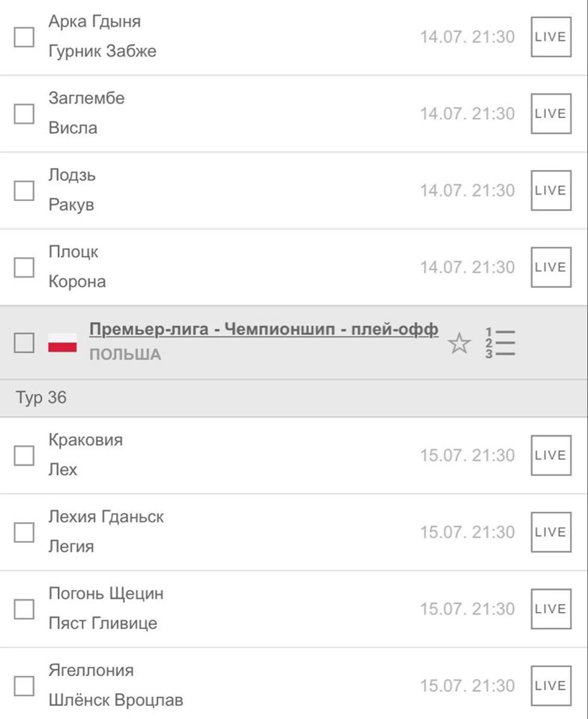Click the Poland flag icon

pyautogui.click(x=62, y=343)
